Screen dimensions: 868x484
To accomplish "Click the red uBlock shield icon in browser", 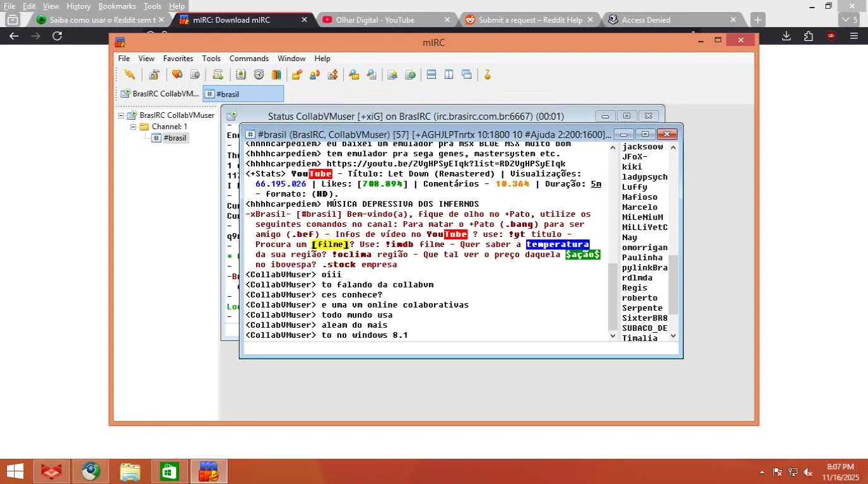I will click(831, 36).
